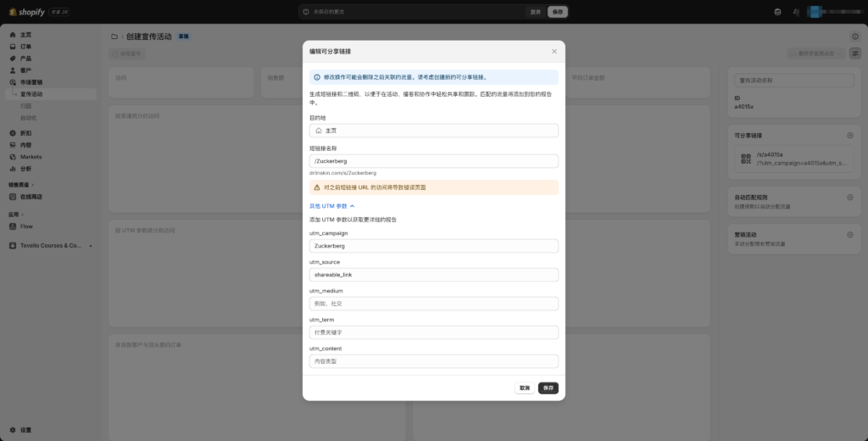The image size is (868, 441).
Task: Click the plus icon beside 可分享链接
Action: [x=850, y=135]
